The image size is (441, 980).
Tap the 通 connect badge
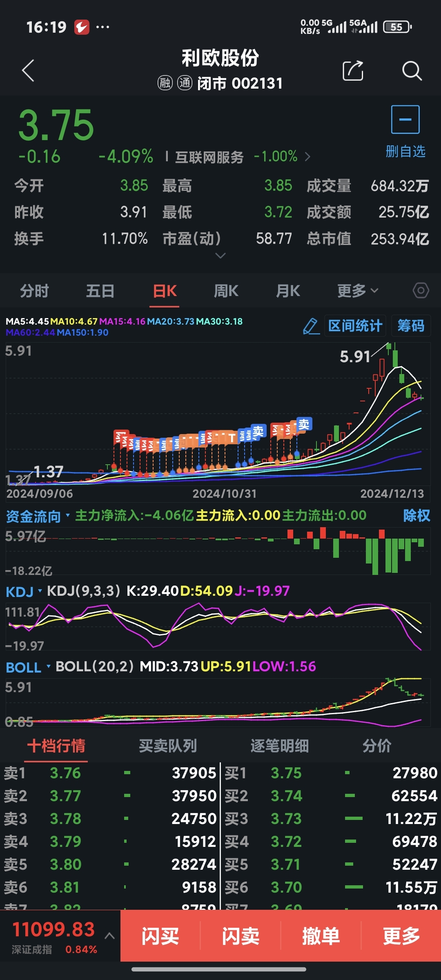[185, 83]
